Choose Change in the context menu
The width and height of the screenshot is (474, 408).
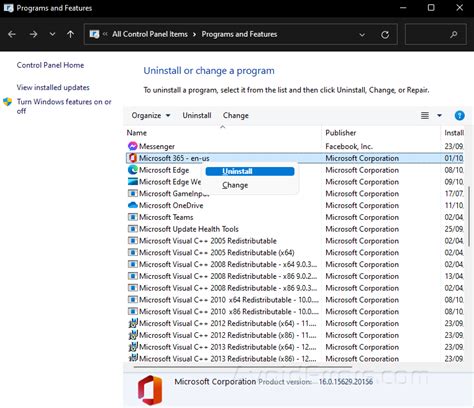point(235,185)
